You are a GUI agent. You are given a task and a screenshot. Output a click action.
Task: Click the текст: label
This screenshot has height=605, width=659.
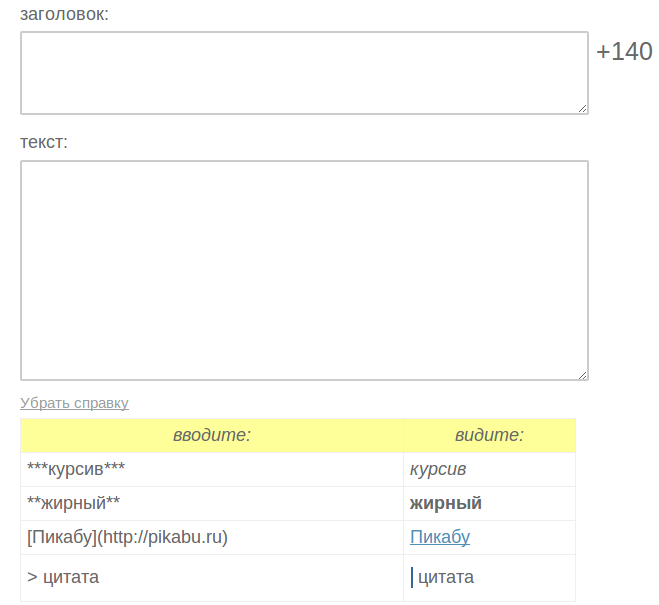point(44,142)
